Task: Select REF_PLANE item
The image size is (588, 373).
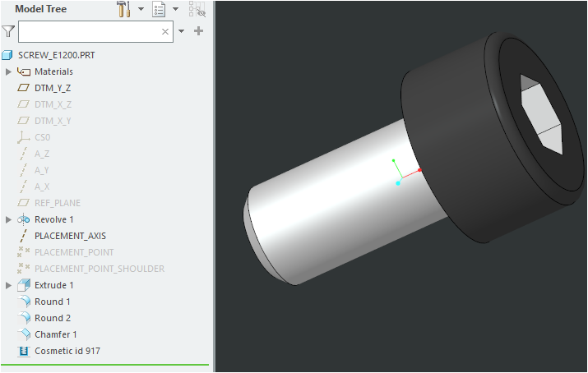Action: (x=58, y=203)
